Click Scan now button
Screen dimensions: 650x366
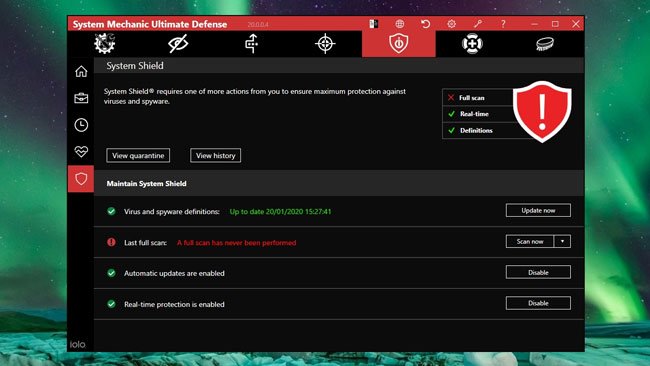coord(530,241)
